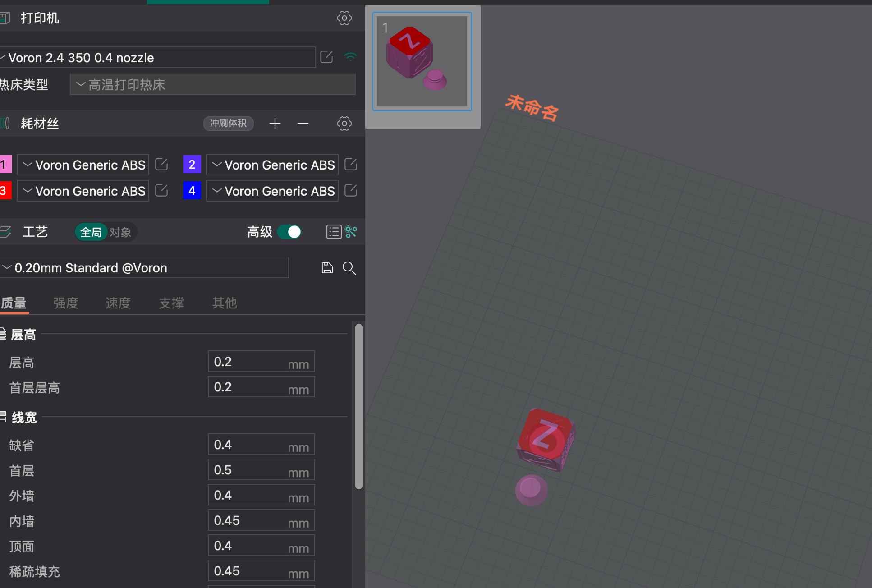Add a new filament with the plus icon
872x588 pixels.
275,124
